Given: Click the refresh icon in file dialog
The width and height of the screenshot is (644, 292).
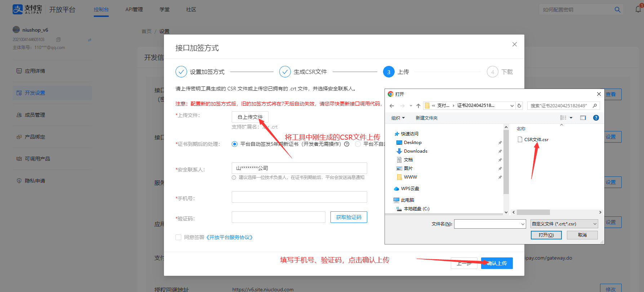Looking at the screenshot, I should (x=519, y=105).
